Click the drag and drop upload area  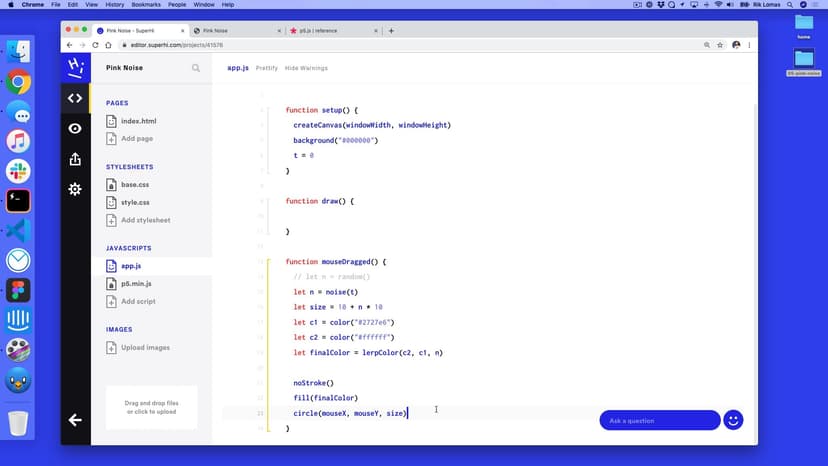pyautogui.click(x=151, y=407)
